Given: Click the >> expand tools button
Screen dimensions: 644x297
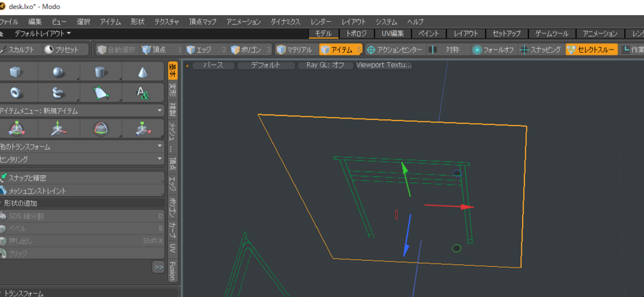Looking at the screenshot, I should [x=158, y=267].
